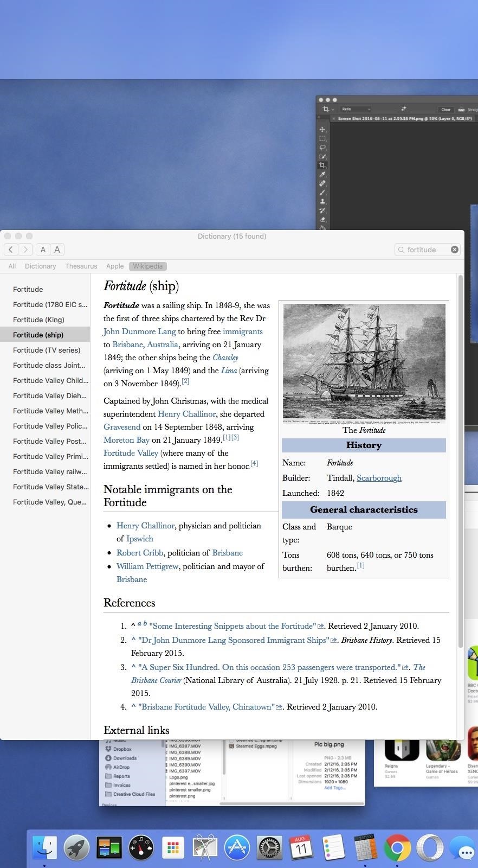The image size is (478, 868).
Task: Follow the Scarborough builder link
Action: [x=379, y=478]
